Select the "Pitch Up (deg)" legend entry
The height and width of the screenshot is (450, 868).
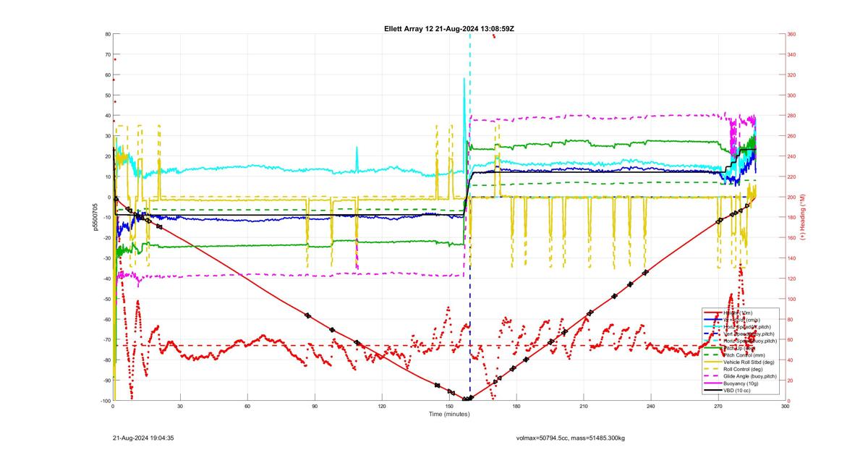coord(740,348)
